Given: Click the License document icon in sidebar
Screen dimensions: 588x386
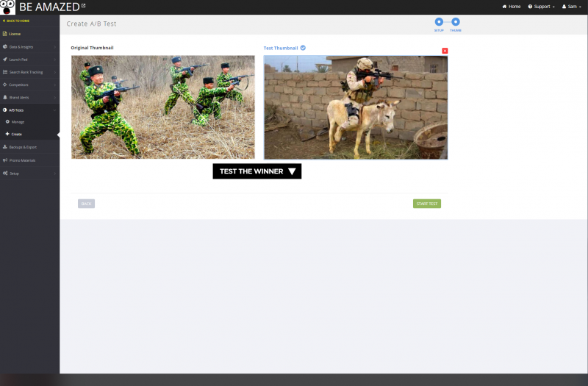Looking at the screenshot, I should [x=5, y=34].
